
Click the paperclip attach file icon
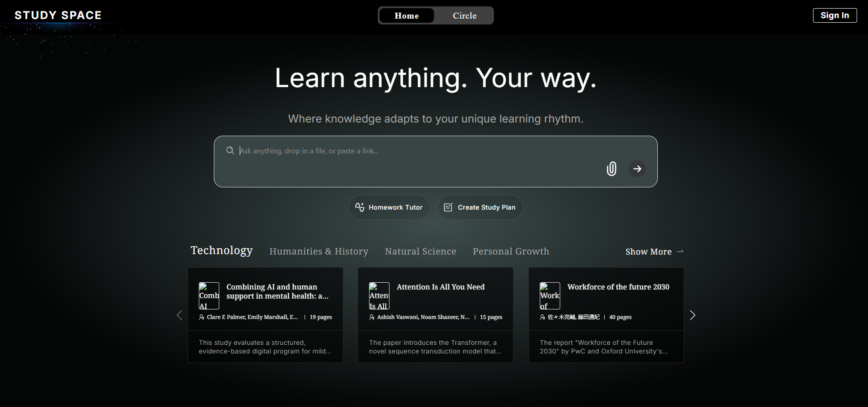[612, 169]
